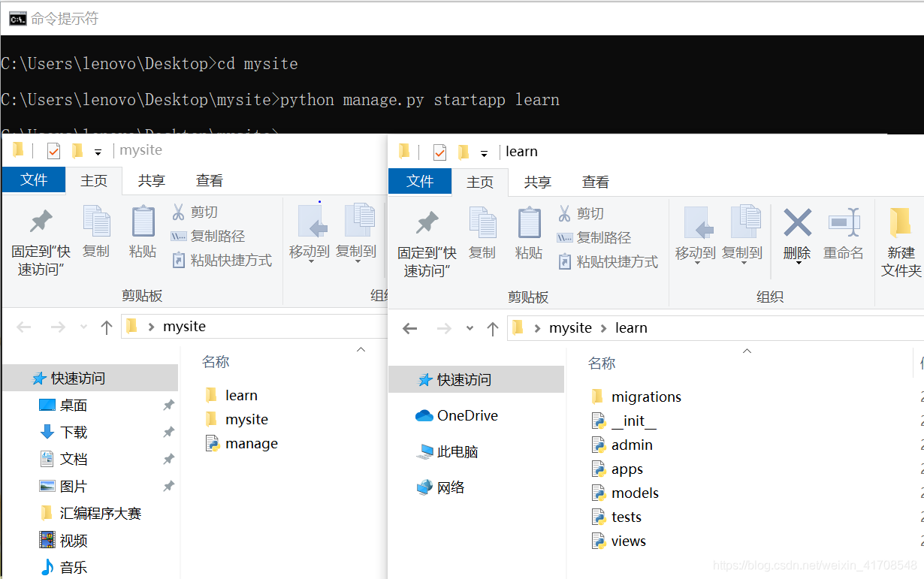
Task: Open File (文件) tab in learn window
Action: coord(420,182)
